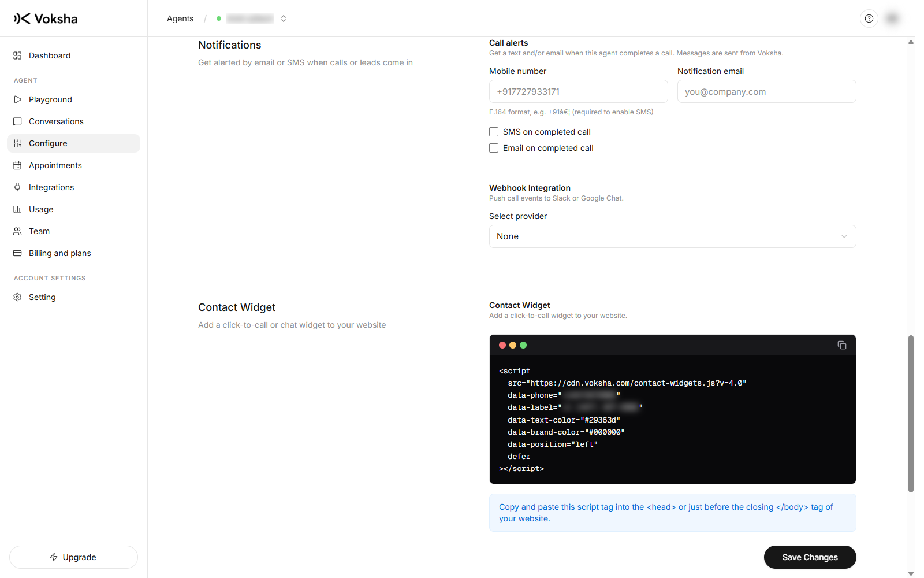Click the Save Changes button
Image resolution: width=924 pixels, height=578 pixels.
810,557
